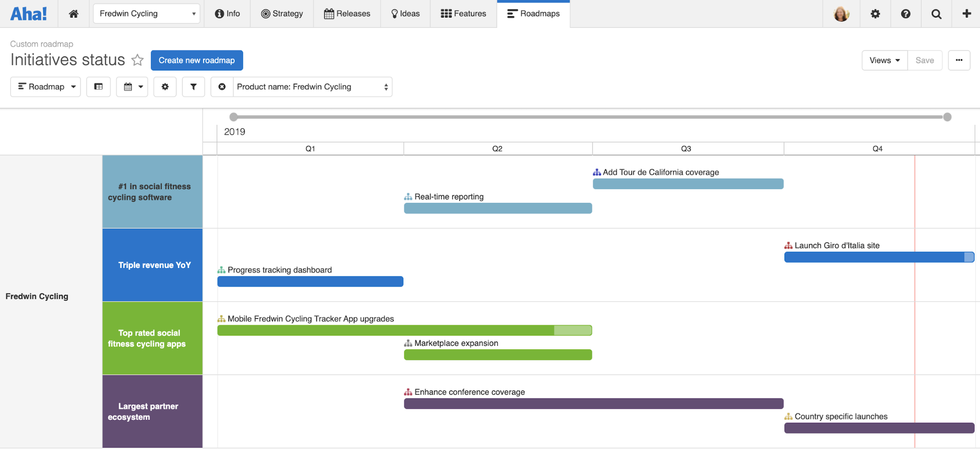Select #1 in social fitness cycling software goal

(152, 192)
